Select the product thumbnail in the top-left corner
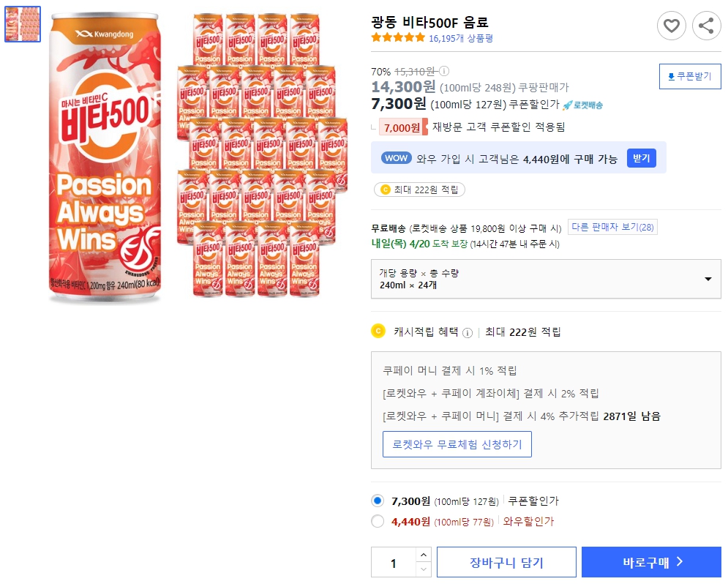The height and width of the screenshot is (584, 728). coord(22,23)
